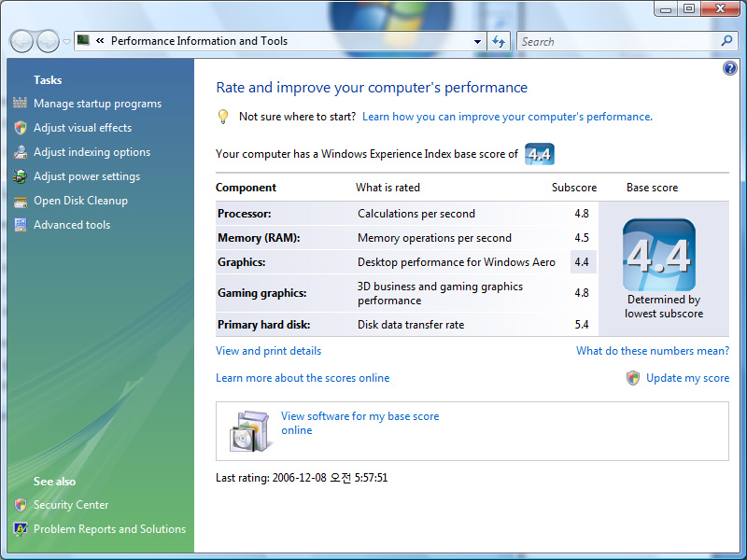Select the Processor row label

coord(245,214)
